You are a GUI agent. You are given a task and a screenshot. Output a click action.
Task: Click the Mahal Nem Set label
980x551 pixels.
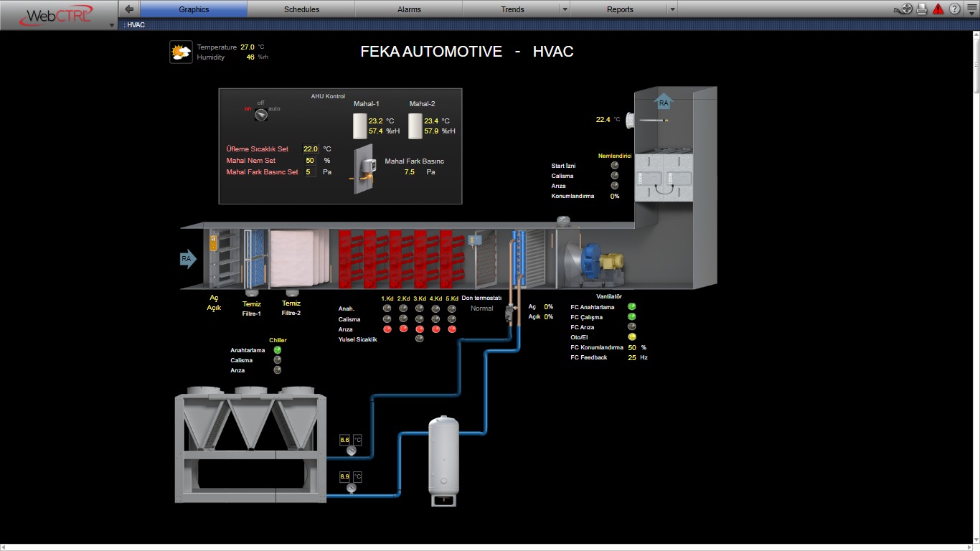tap(251, 161)
